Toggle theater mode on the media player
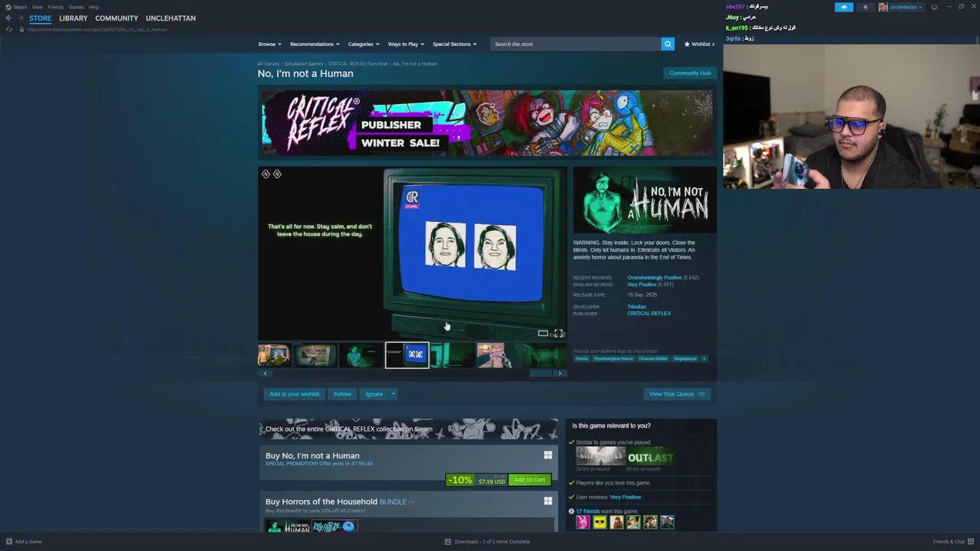 pyautogui.click(x=543, y=333)
